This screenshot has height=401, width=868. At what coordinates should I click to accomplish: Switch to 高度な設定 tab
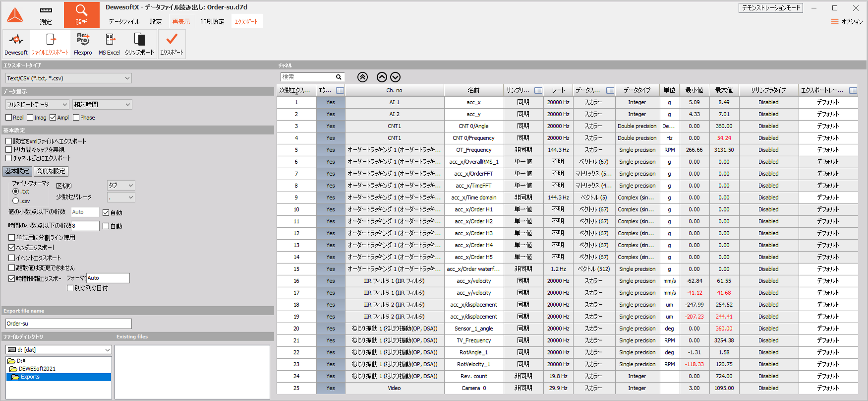(51, 171)
